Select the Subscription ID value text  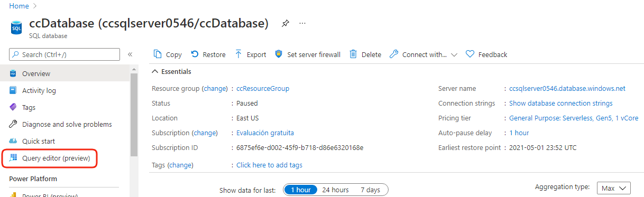point(300,147)
